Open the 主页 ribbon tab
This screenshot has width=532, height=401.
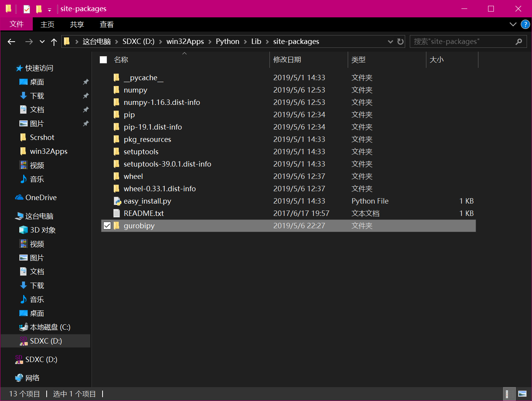(47, 25)
